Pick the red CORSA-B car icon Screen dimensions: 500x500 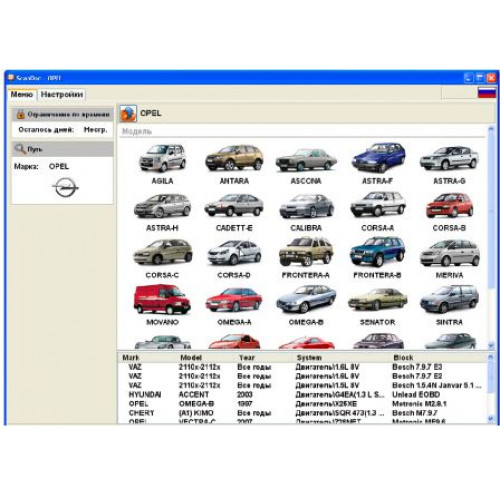pos(449,205)
